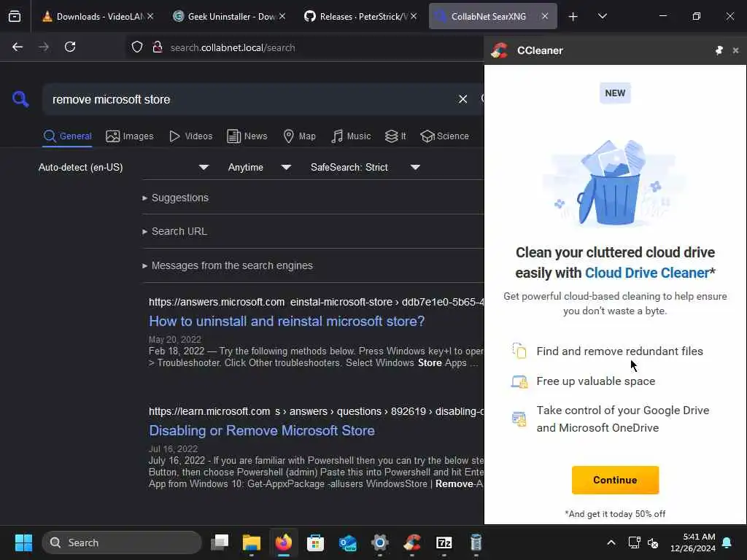Open the Windows Start menu
This screenshot has width=747, height=560.
(x=24, y=542)
